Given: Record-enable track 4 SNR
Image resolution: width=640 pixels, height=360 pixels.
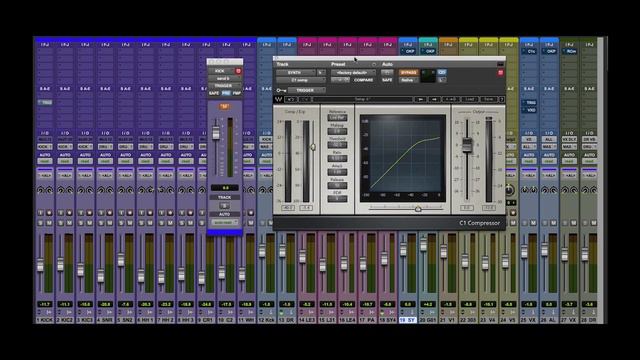Looking at the screenshot, I should (x=109, y=213).
